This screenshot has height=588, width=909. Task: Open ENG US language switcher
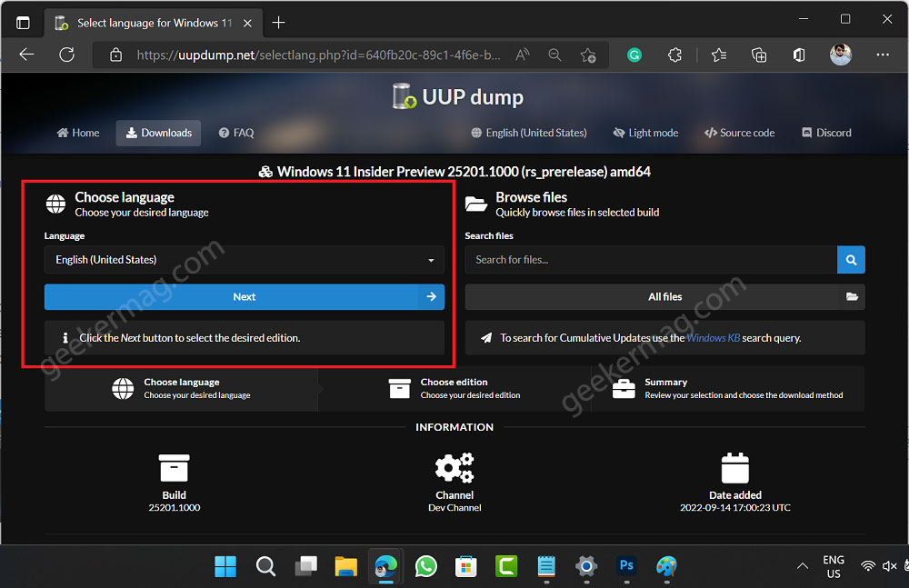pos(834,566)
